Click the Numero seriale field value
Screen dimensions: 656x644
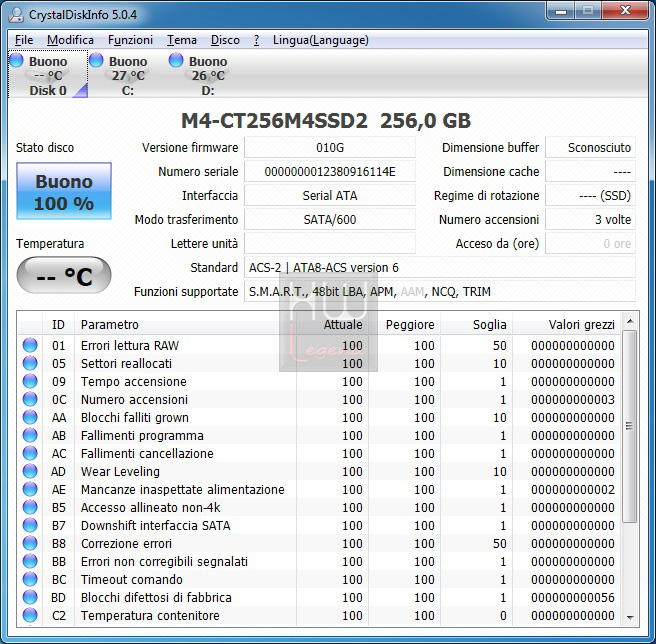click(x=330, y=172)
